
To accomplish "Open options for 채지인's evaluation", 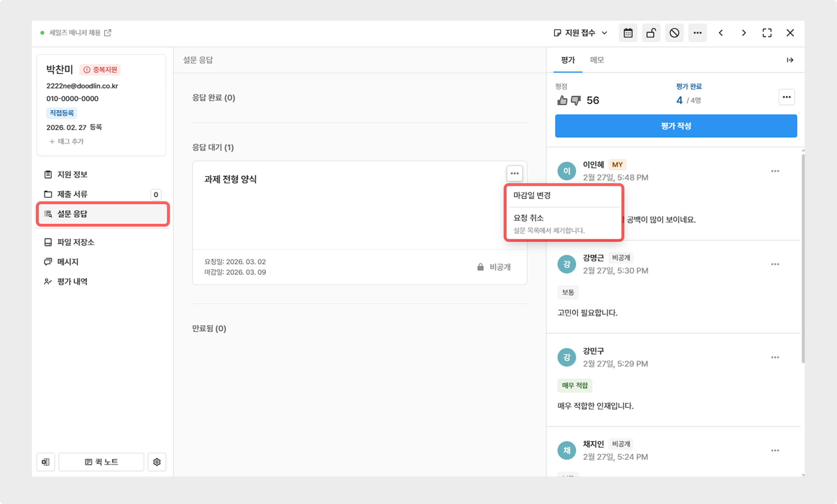I will point(775,450).
